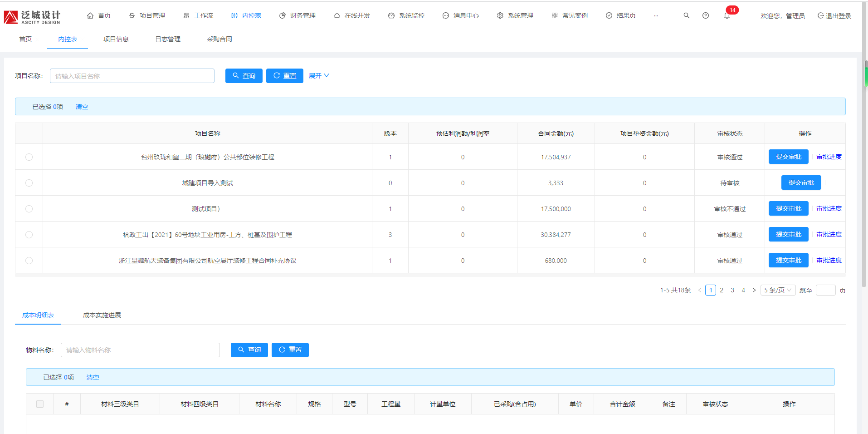This screenshot has height=434, width=868.
Task: Click the 退出登录 logout link
Action: point(834,16)
